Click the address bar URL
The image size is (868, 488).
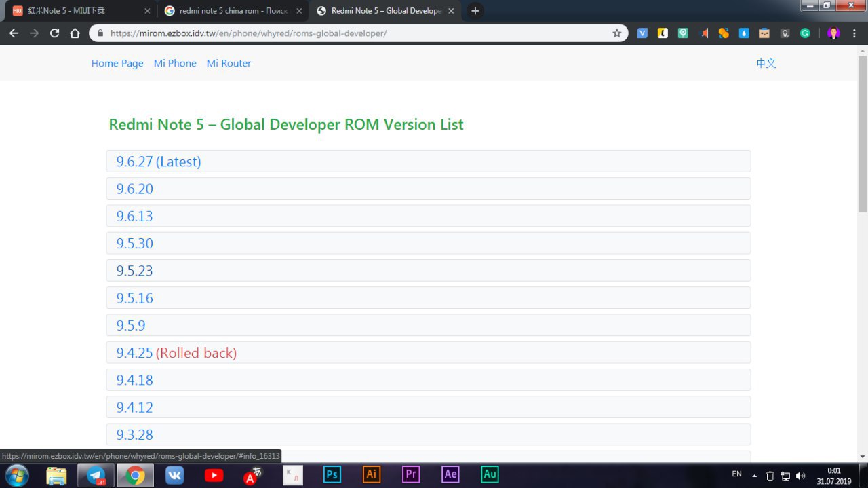point(248,33)
